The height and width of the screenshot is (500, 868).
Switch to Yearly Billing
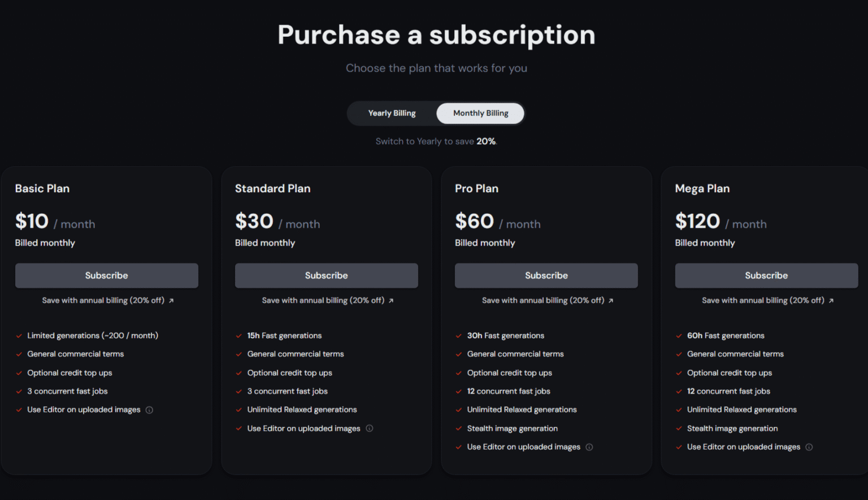click(x=392, y=114)
